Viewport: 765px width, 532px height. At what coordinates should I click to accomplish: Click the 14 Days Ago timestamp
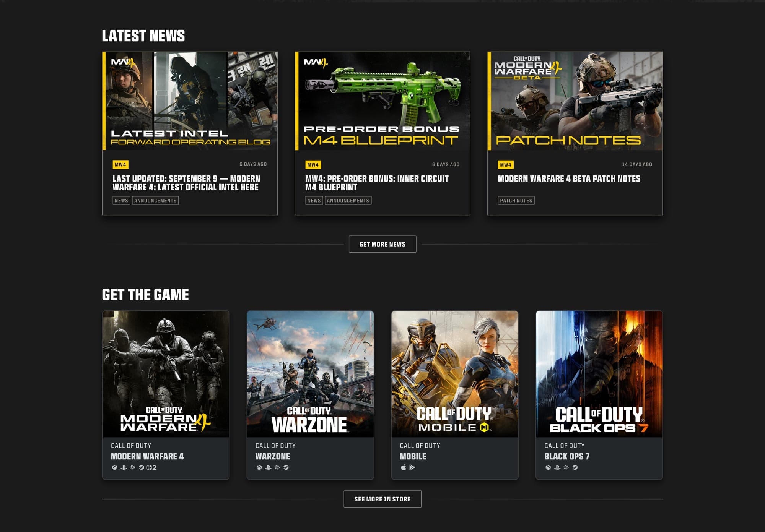pyautogui.click(x=637, y=165)
